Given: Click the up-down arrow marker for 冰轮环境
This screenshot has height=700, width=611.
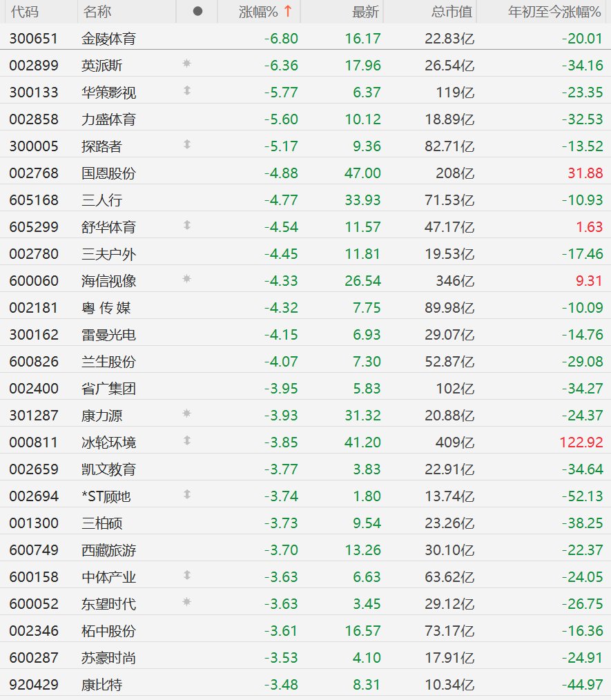Looking at the screenshot, I should click(187, 440).
